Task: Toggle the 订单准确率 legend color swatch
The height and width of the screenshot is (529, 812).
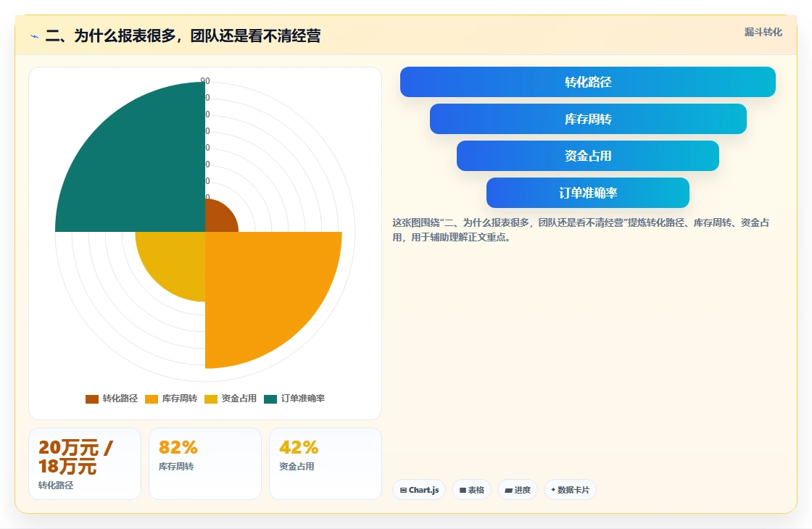Action: tap(270, 399)
